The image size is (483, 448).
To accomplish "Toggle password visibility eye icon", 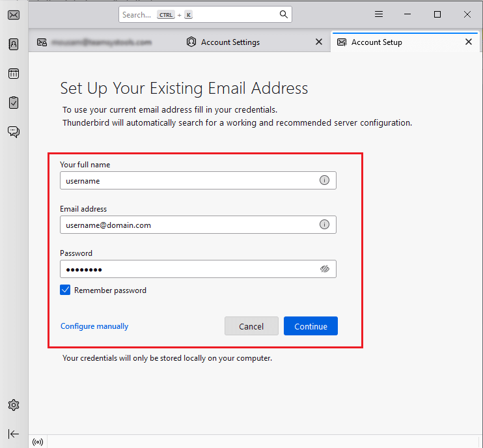I will pyautogui.click(x=324, y=269).
